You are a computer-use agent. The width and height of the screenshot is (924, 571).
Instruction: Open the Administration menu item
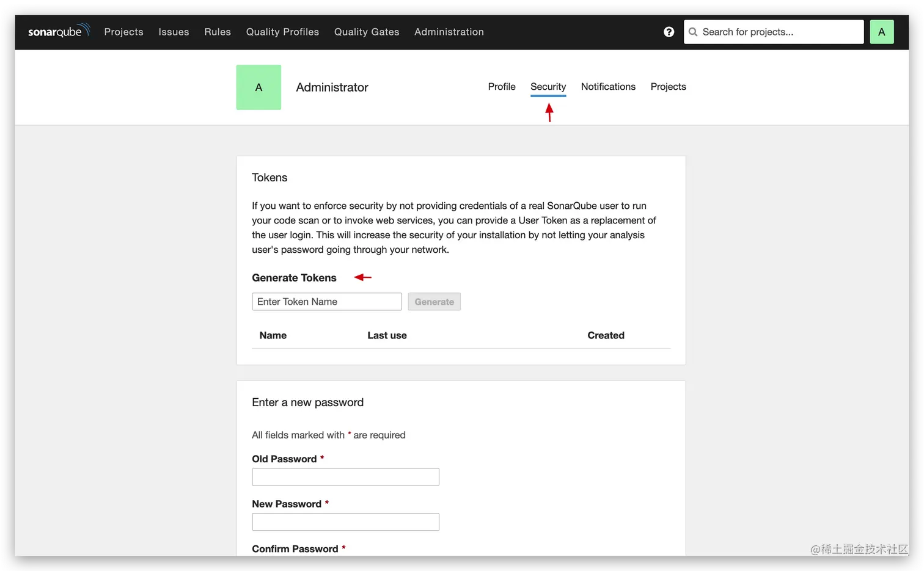pyautogui.click(x=449, y=32)
